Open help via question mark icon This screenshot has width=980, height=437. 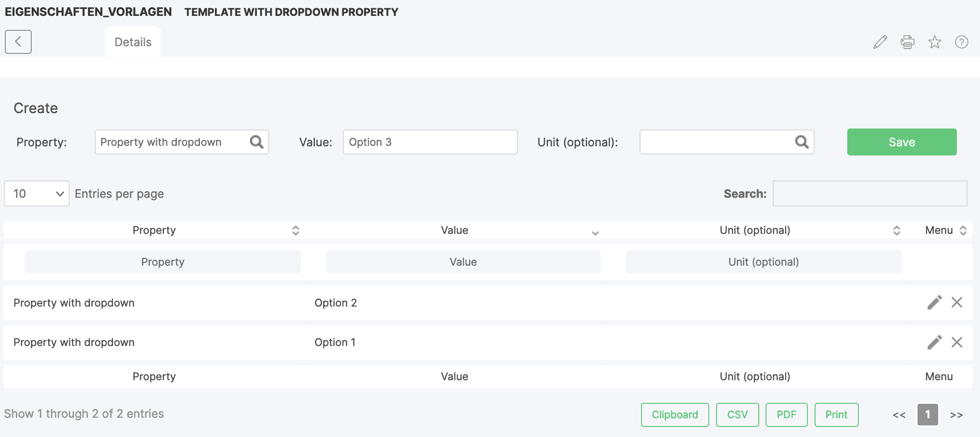(x=961, y=42)
